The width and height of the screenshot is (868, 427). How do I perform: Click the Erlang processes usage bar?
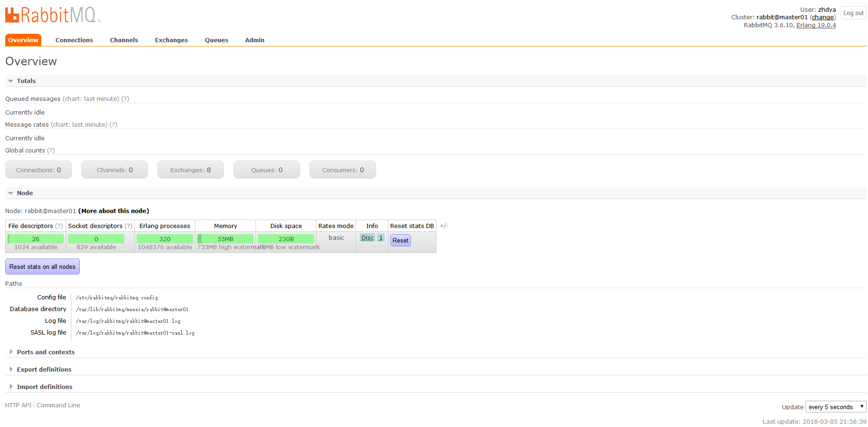coord(165,239)
